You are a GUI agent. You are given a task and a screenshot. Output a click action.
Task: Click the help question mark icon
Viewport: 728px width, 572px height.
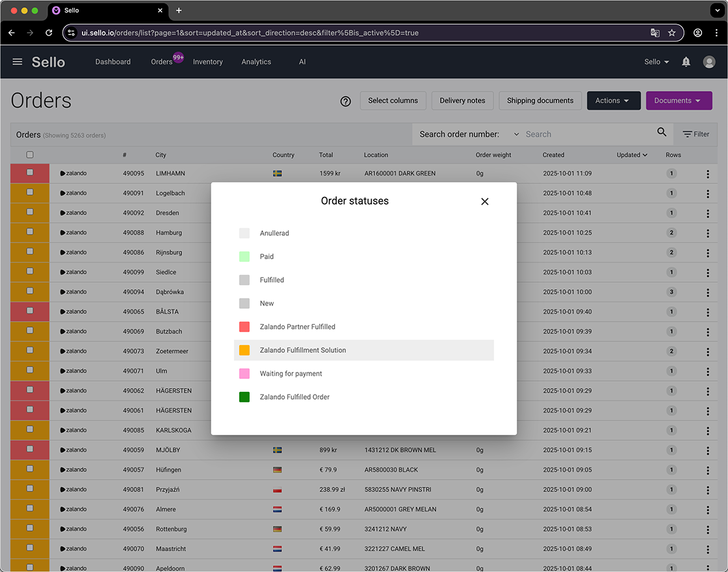pyautogui.click(x=345, y=101)
